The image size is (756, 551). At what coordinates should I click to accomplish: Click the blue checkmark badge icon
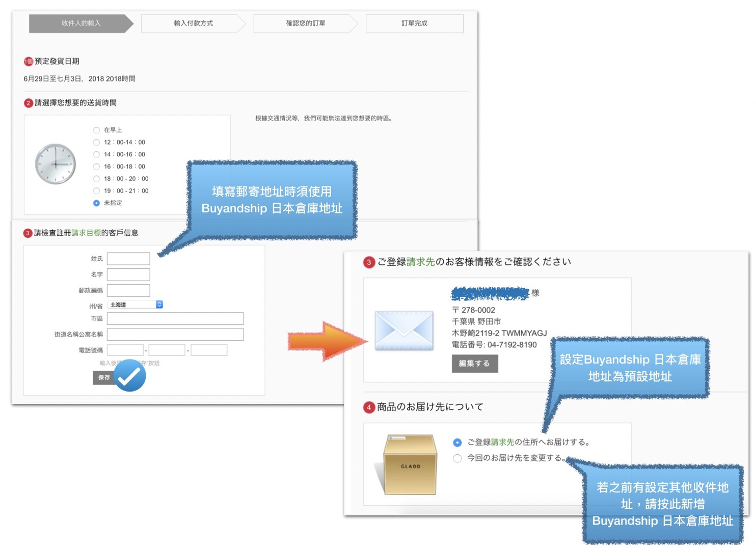point(130,376)
